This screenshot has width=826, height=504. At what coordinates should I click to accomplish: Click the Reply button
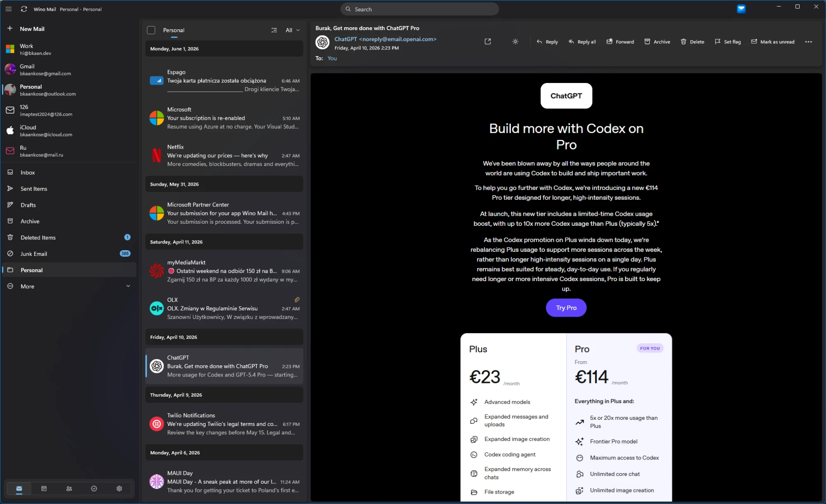pos(547,42)
